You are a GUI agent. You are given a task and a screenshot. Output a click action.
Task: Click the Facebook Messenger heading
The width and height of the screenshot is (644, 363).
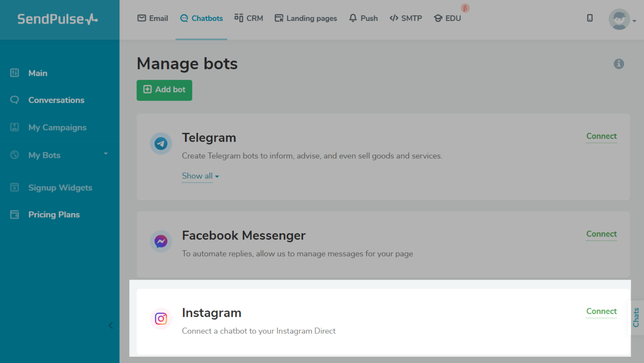tap(244, 235)
